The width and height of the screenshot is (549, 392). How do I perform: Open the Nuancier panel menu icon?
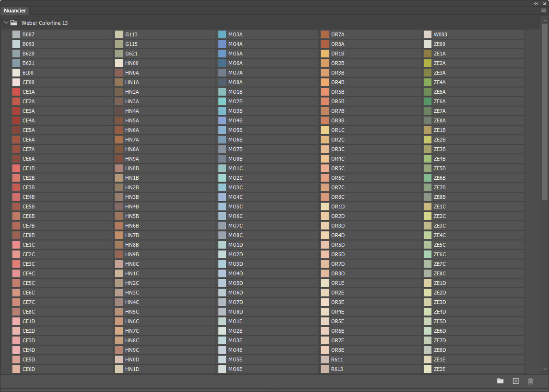[543, 11]
